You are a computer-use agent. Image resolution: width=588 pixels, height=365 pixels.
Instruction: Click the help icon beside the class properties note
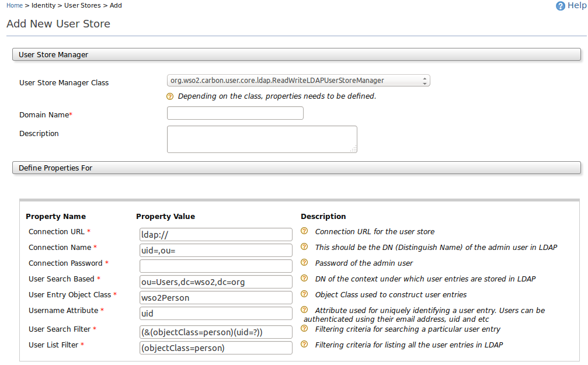tap(171, 96)
